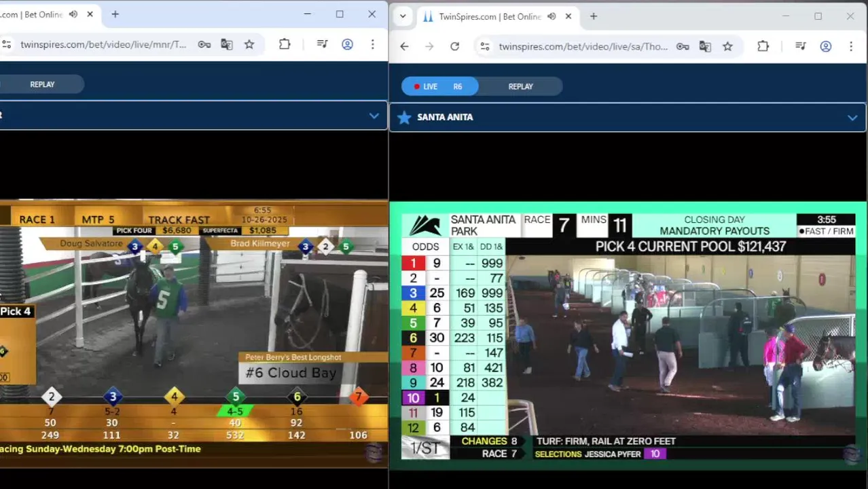
Task: Bookmark the Santa Anita page
Action: tap(727, 47)
